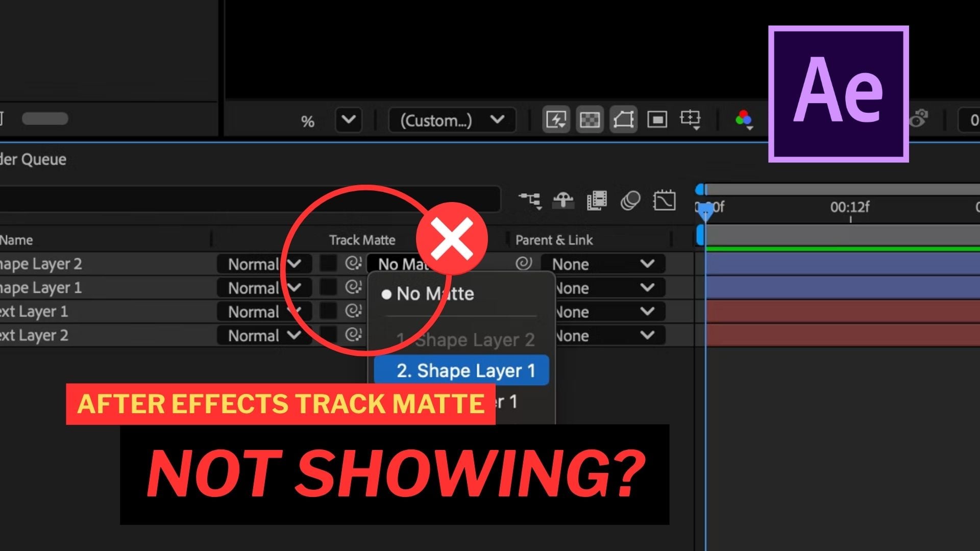The image size is (980, 551).
Task: Toggle preserve transparency box for Shape Layer 1
Action: point(328,288)
